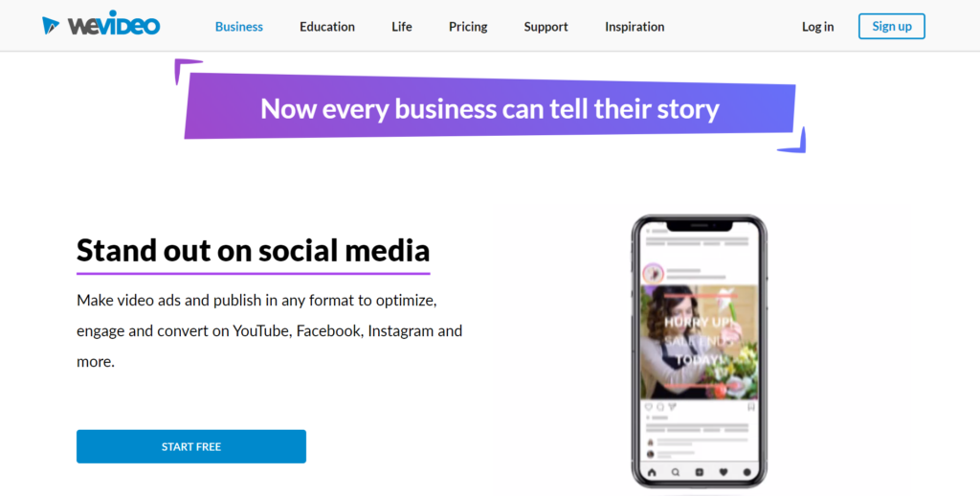
Task: Open the Support navigation item
Action: pyautogui.click(x=546, y=27)
